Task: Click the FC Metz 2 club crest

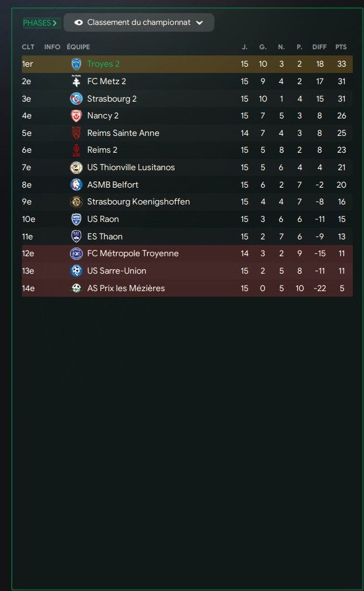Action: 76,82
